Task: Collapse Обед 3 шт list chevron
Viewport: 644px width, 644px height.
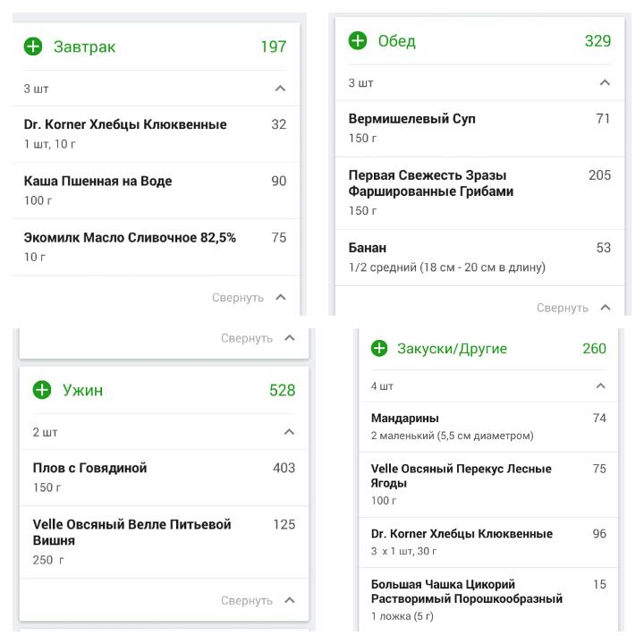Action: tap(605, 82)
